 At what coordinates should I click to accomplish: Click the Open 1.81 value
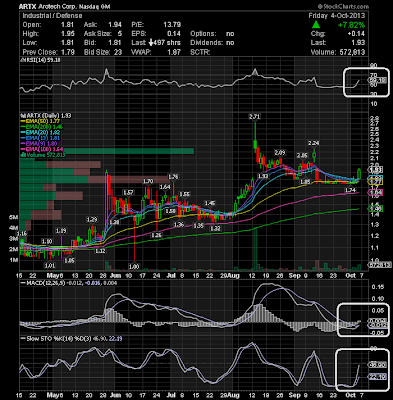pyautogui.click(x=68, y=25)
